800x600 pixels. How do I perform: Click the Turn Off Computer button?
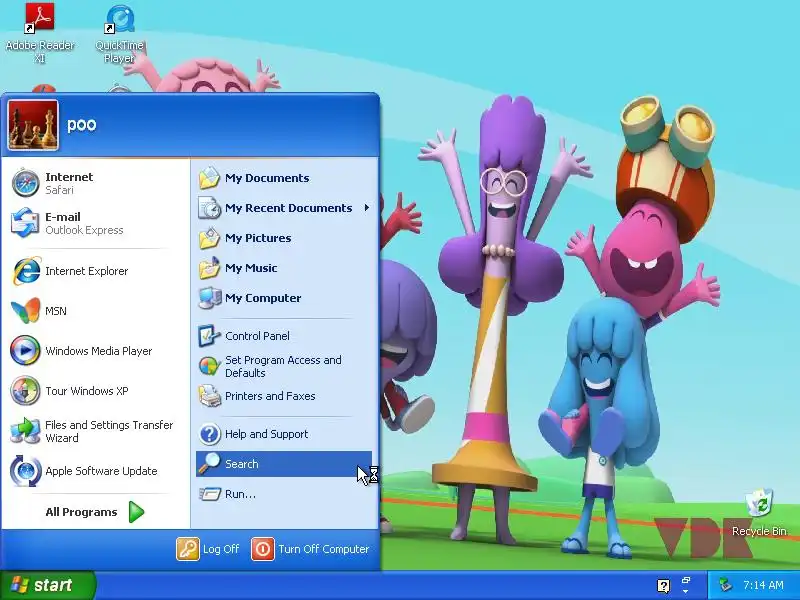pyautogui.click(x=311, y=549)
